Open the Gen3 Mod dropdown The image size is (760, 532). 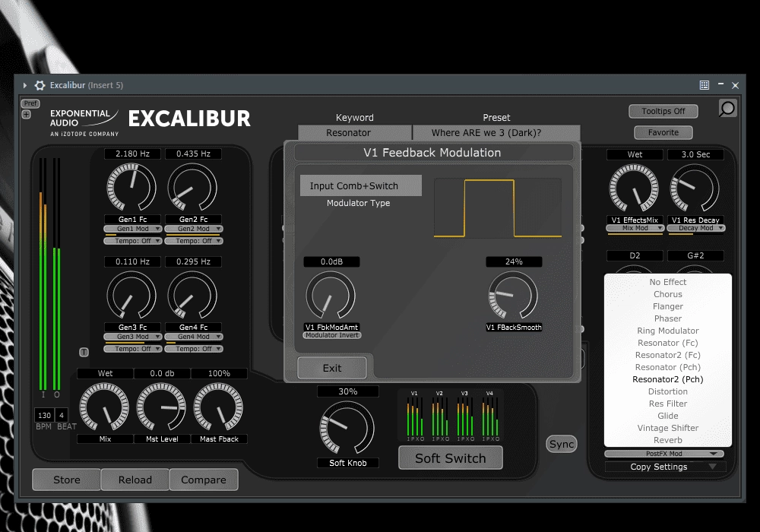132,337
